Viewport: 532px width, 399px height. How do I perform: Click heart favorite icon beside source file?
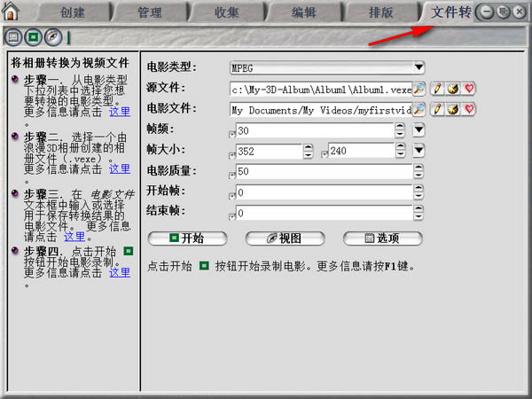[469, 89]
